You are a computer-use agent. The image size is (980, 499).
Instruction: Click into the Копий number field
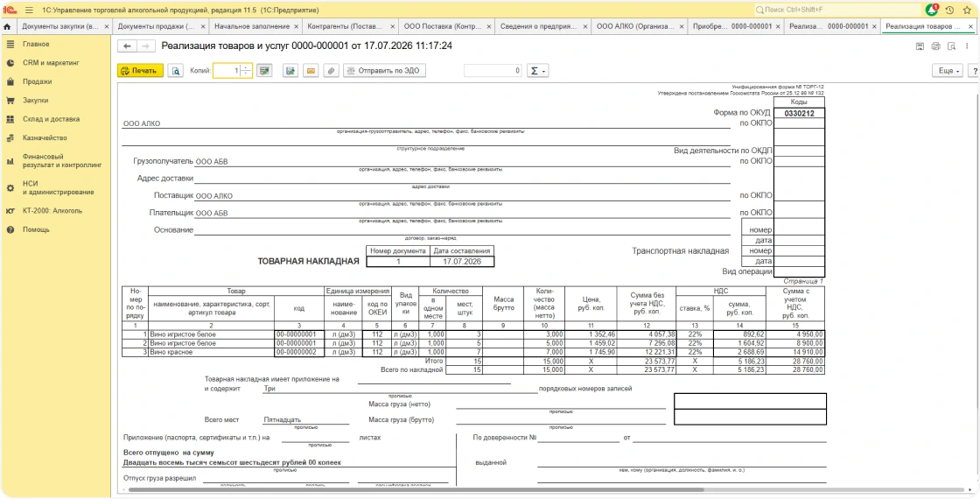[x=227, y=71]
